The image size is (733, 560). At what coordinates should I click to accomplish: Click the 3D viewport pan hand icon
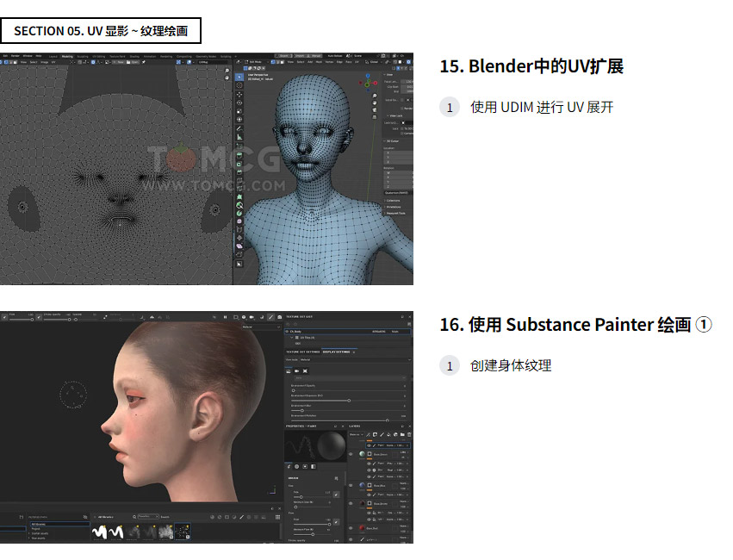click(x=375, y=103)
